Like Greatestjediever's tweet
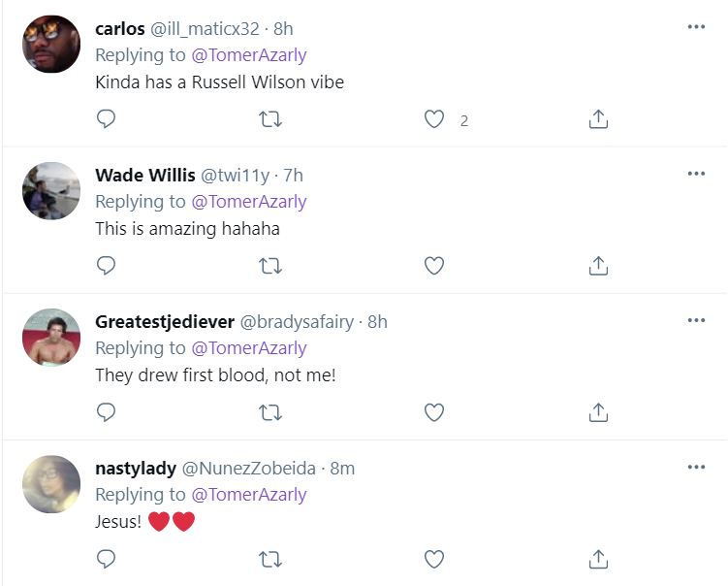Viewport: 728px width, 586px height. [434, 412]
